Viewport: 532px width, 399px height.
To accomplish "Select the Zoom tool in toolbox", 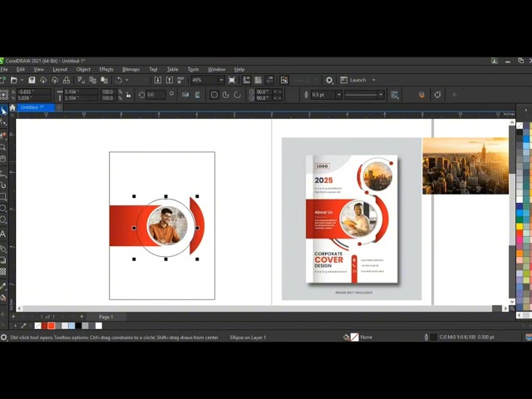I will click(x=3, y=148).
